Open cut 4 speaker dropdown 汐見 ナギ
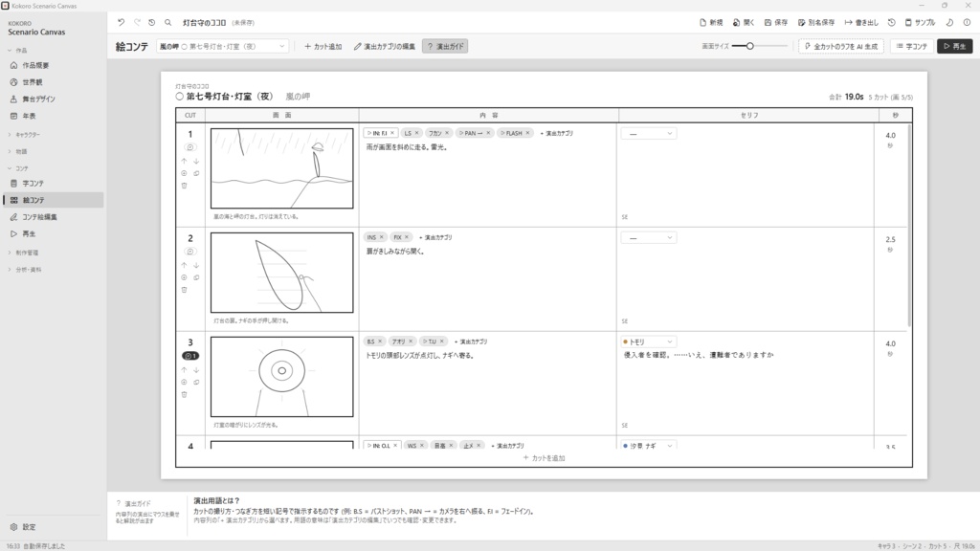 click(x=649, y=446)
